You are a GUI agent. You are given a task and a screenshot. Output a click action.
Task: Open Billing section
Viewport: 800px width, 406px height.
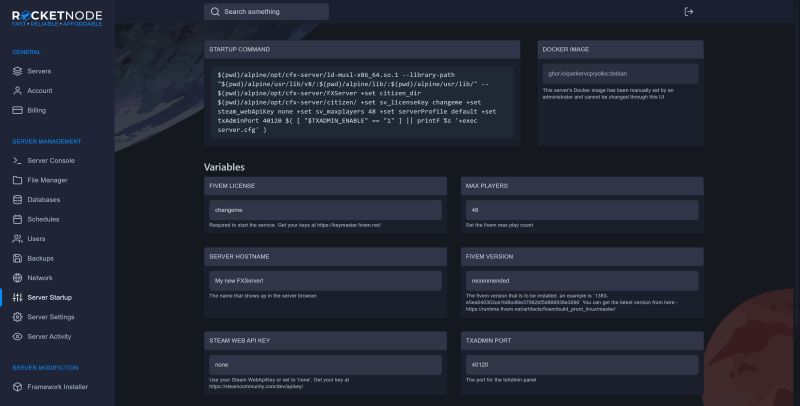pyautogui.click(x=37, y=110)
